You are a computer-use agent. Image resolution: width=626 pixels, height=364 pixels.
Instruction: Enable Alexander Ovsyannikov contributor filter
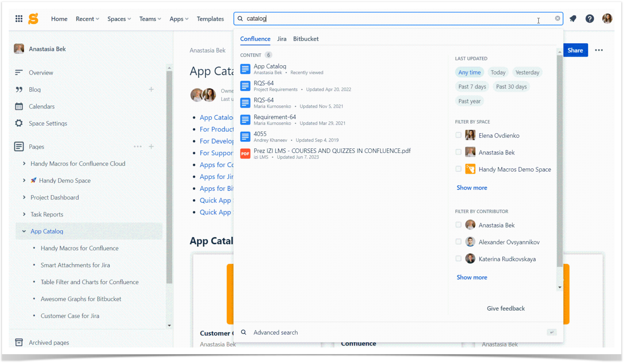(x=458, y=242)
